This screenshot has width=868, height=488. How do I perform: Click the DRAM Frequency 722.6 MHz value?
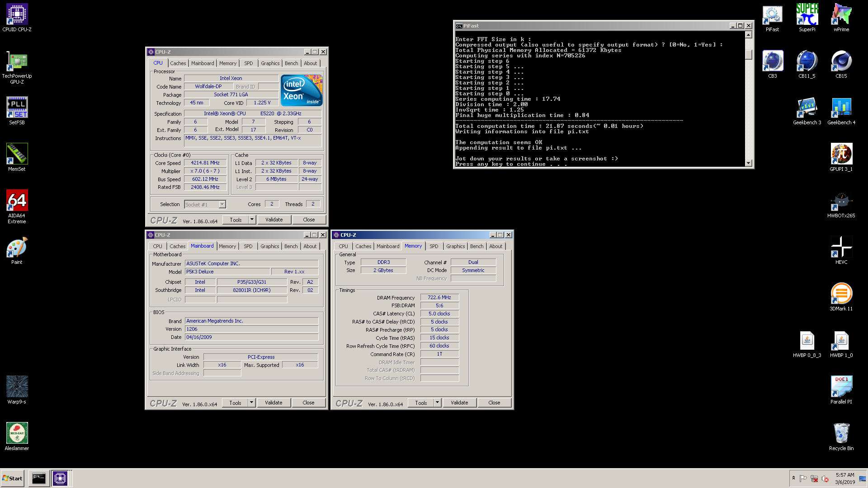(x=439, y=297)
